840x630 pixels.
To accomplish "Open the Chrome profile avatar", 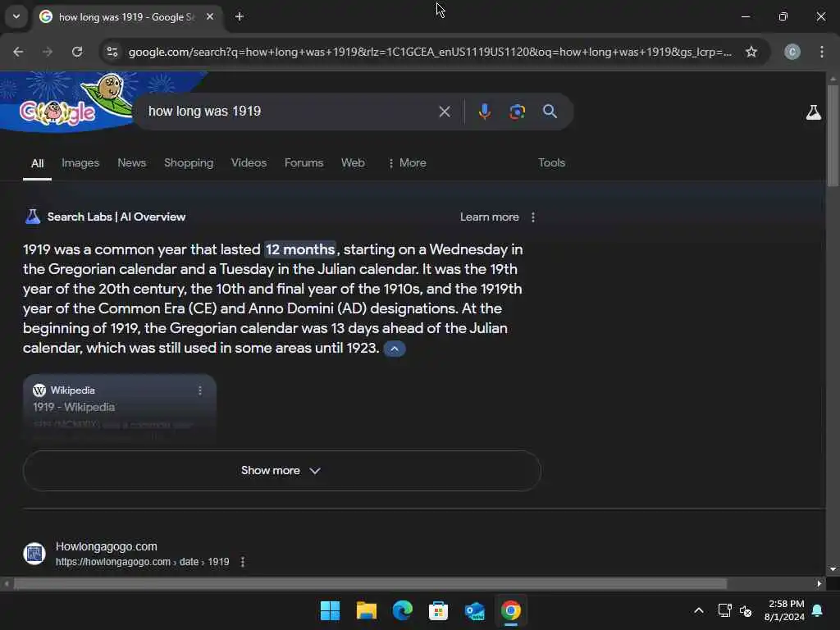I will click(x=792, y=52).
